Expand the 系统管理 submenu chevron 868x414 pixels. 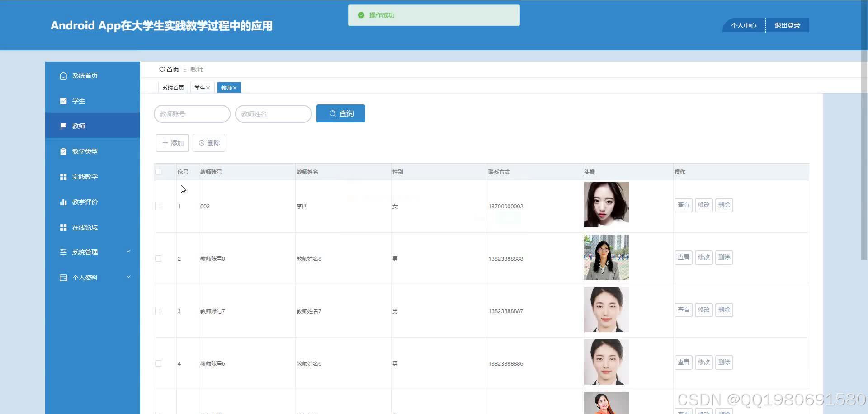(x=128, y=251)
